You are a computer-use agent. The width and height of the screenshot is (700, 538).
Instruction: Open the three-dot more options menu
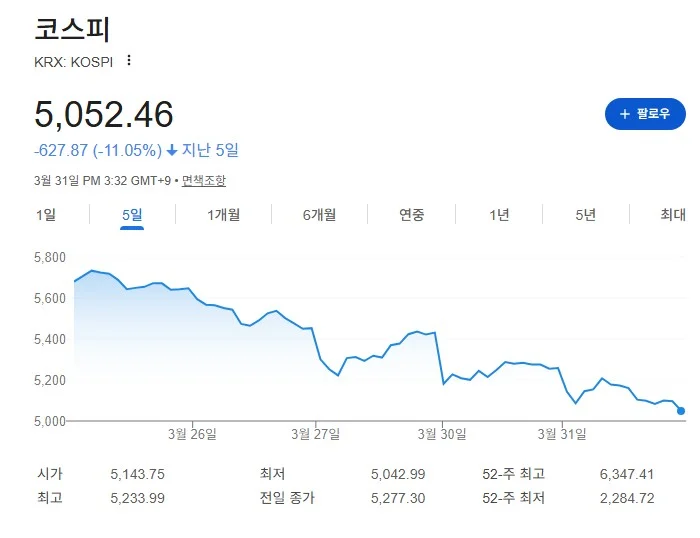tap(129, 60)
